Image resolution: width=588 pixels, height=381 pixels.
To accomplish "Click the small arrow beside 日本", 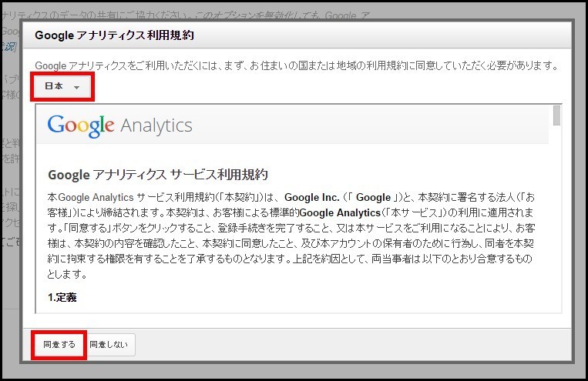I will pyautogui.click(x=76, y=88).
